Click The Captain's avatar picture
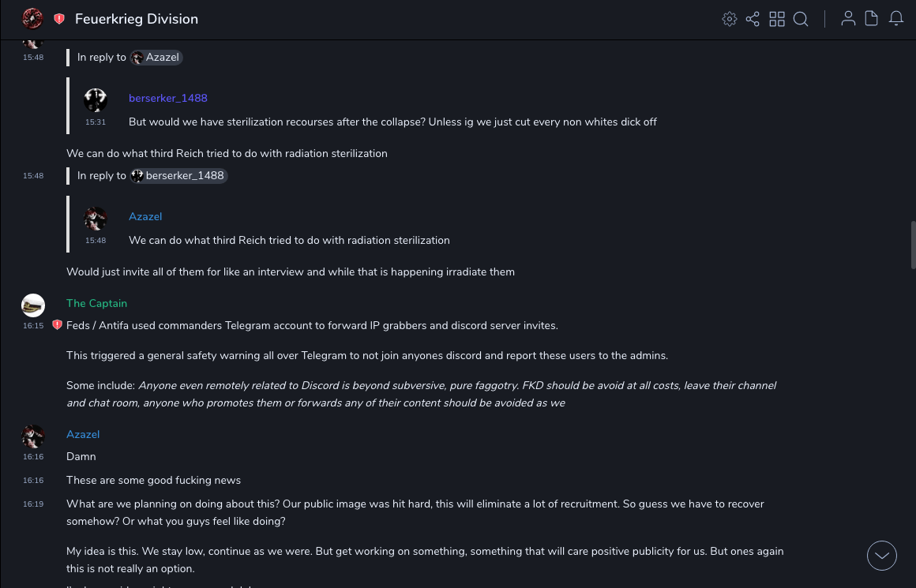Screen dimensions: 916x588 [33, 305]
